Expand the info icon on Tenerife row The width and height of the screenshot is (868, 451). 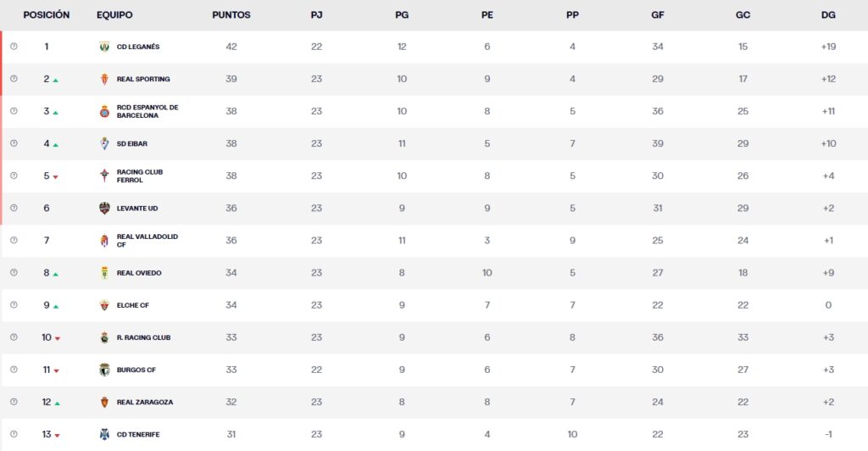point(14,434)
